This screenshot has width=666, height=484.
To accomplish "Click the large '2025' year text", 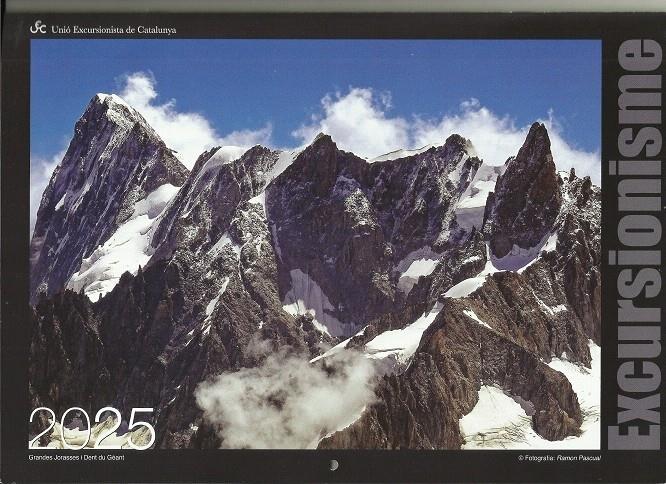I will [x=92, y=427].
